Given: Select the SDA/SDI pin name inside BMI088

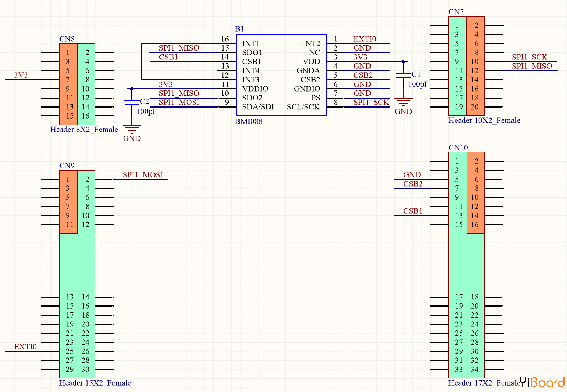Looking at the screenshot, I should coord(258,107).
